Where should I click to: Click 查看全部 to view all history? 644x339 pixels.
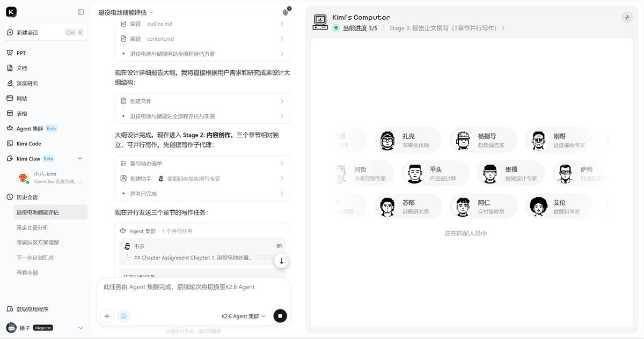point(27,272)
